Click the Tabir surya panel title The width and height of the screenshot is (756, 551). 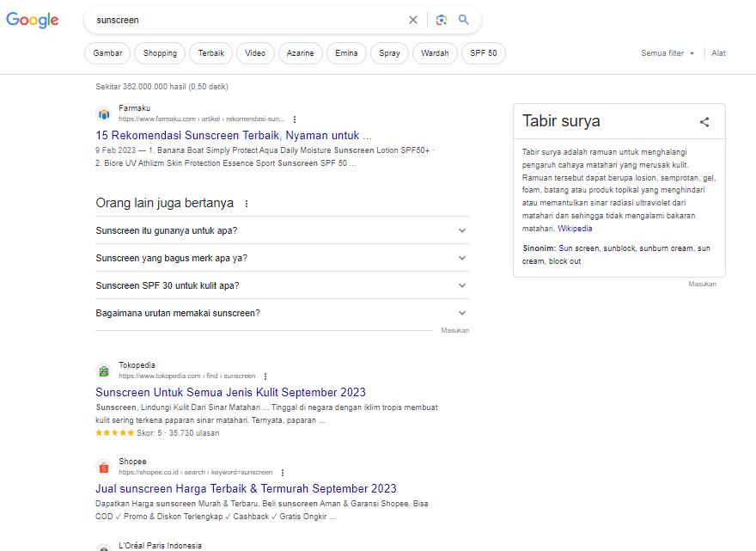point(561,121)
